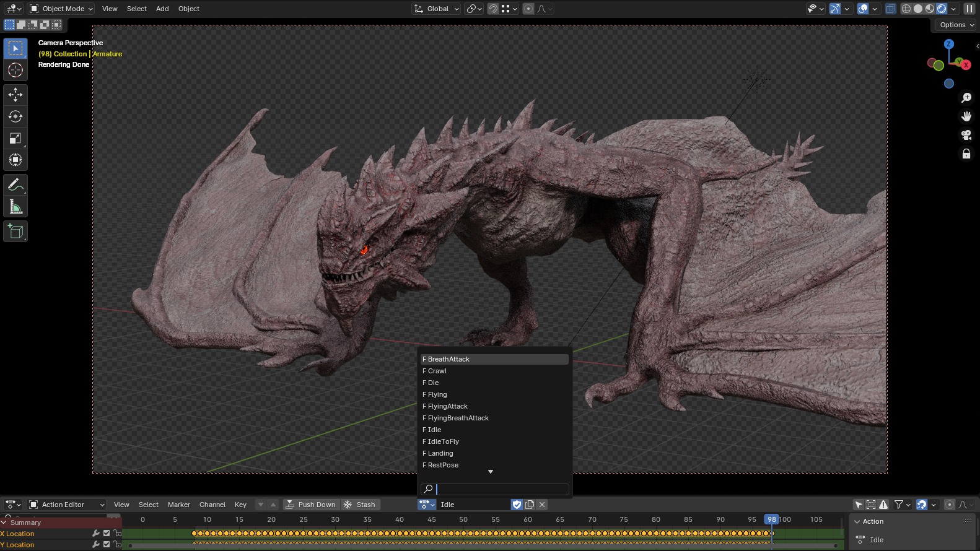Open the View menu in 3D viewport
This screenshot has width=980, height=551.
pos(110,9)
